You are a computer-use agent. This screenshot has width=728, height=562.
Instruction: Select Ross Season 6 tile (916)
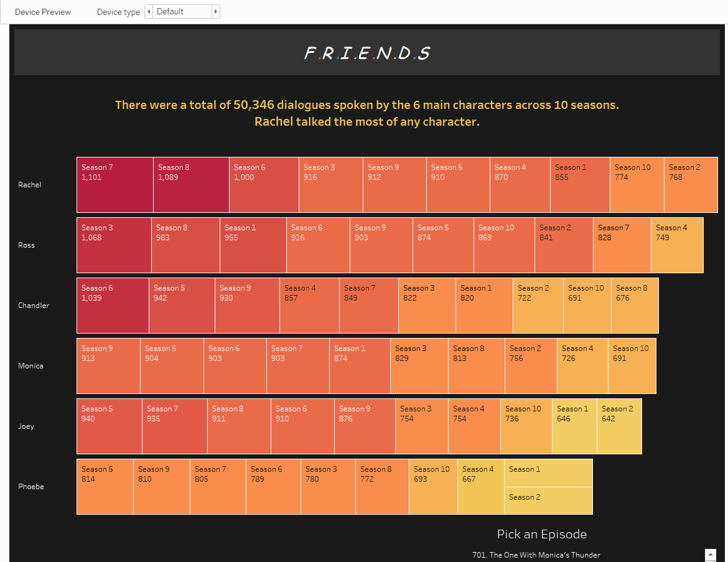point(319,245)
